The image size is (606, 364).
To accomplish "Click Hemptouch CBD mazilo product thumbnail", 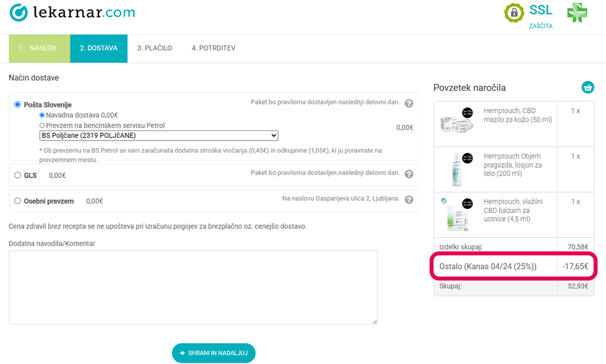I will click(x=457, y=121).
